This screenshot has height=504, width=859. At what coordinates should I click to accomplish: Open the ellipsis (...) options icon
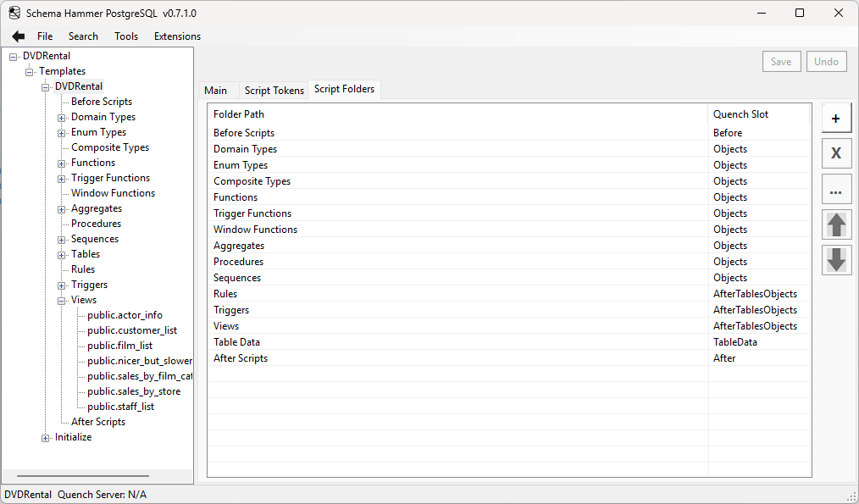point(836,189)
